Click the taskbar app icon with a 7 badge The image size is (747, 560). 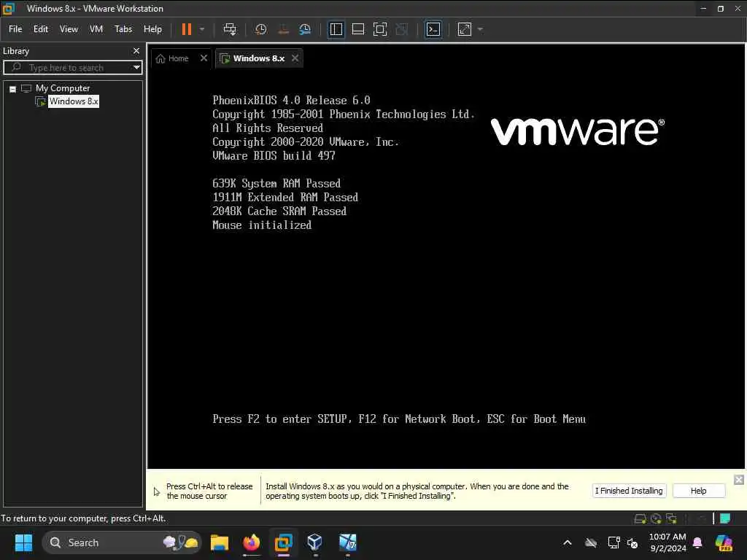[x=347, y=542]
